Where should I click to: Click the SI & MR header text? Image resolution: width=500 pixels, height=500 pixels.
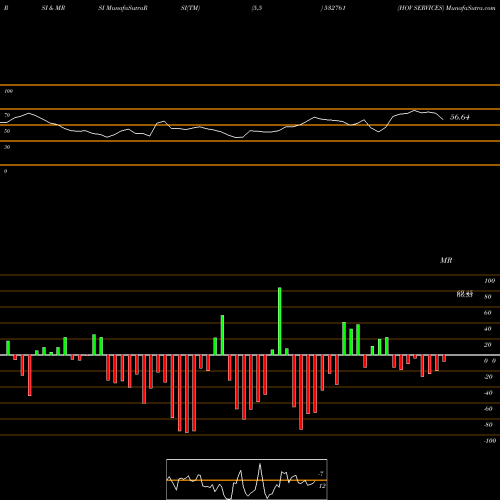[x=53, y=8]
